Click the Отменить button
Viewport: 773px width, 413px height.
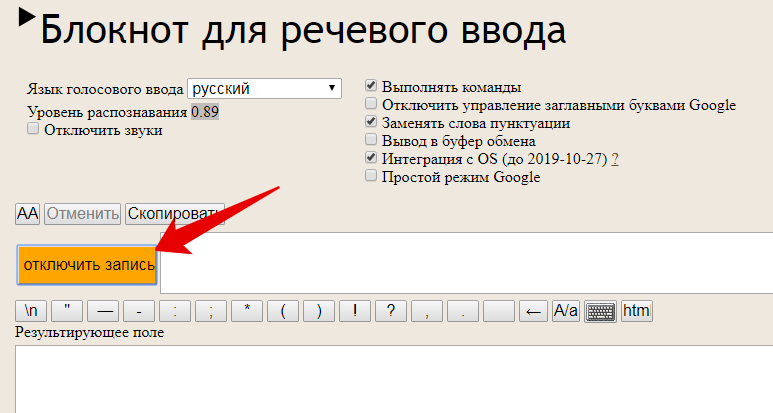click(x=82, y=214)
